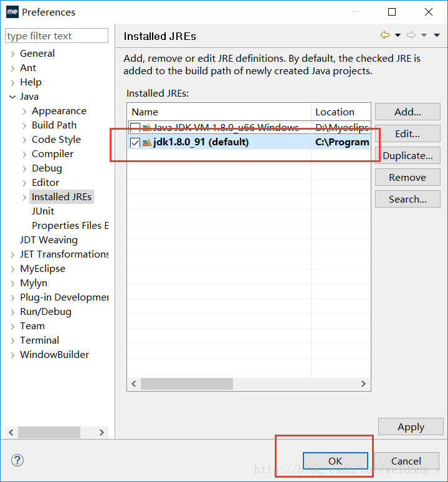
Task: Open the JUnit preferences page
Action: pos(43,211)
